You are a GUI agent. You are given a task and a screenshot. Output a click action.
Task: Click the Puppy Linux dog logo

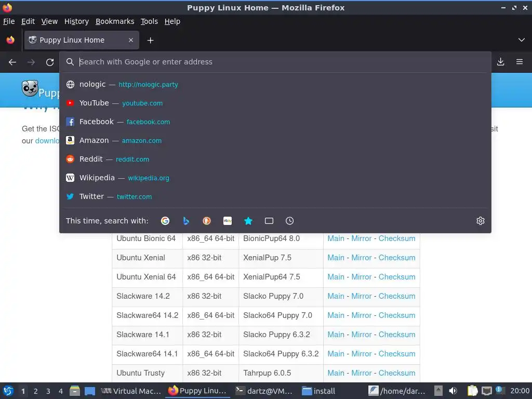pos(30,88)
